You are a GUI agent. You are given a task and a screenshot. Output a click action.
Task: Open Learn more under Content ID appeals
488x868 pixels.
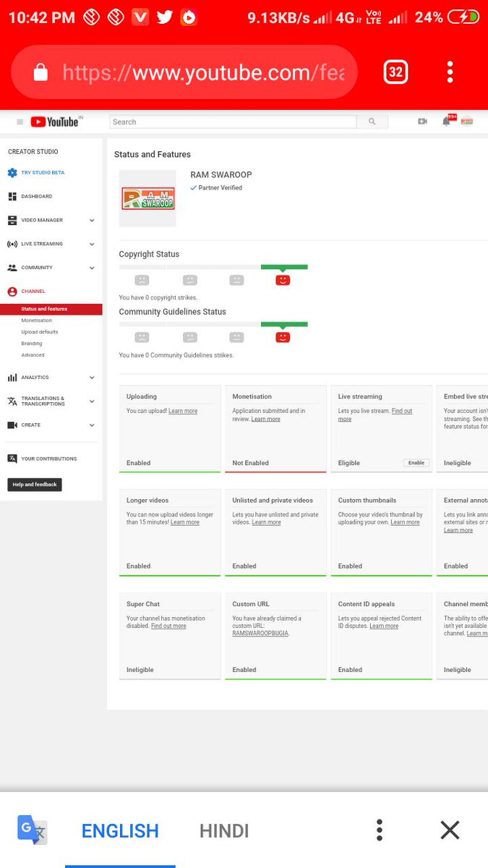(384, 626)
